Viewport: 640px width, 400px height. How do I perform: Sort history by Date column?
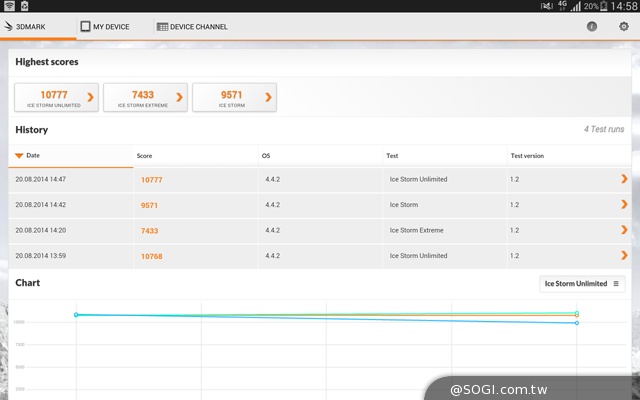[33, 156]
